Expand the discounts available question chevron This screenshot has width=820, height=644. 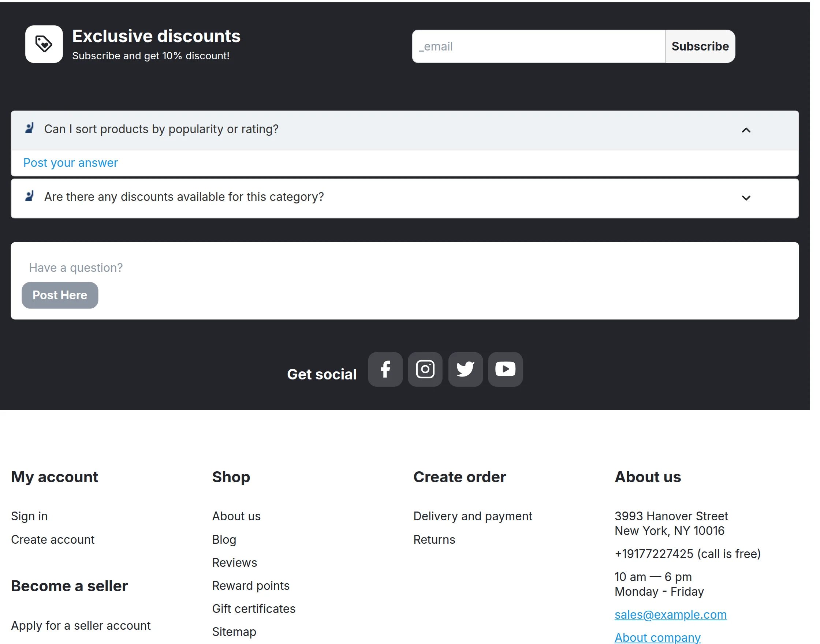coord(746,198)
